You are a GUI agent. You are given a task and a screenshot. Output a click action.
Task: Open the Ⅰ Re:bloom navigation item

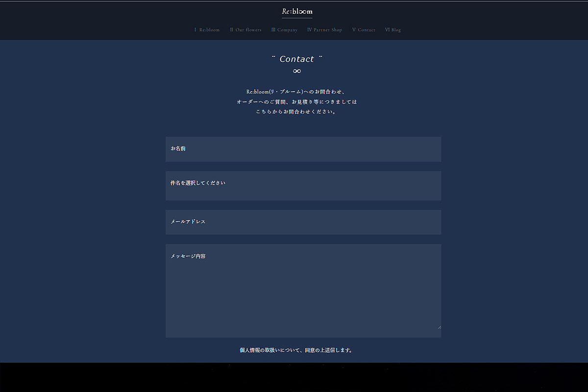pyautogui.click(x=207, y=30)
